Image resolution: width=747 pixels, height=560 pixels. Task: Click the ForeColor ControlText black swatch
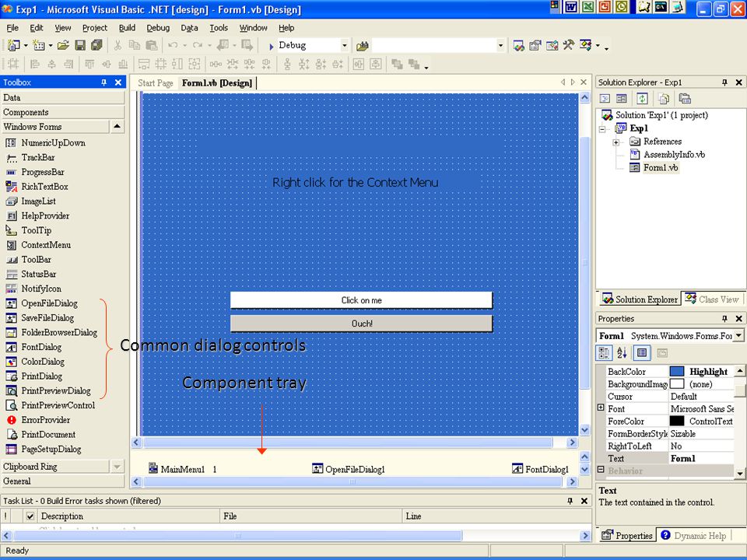point(676,421)
